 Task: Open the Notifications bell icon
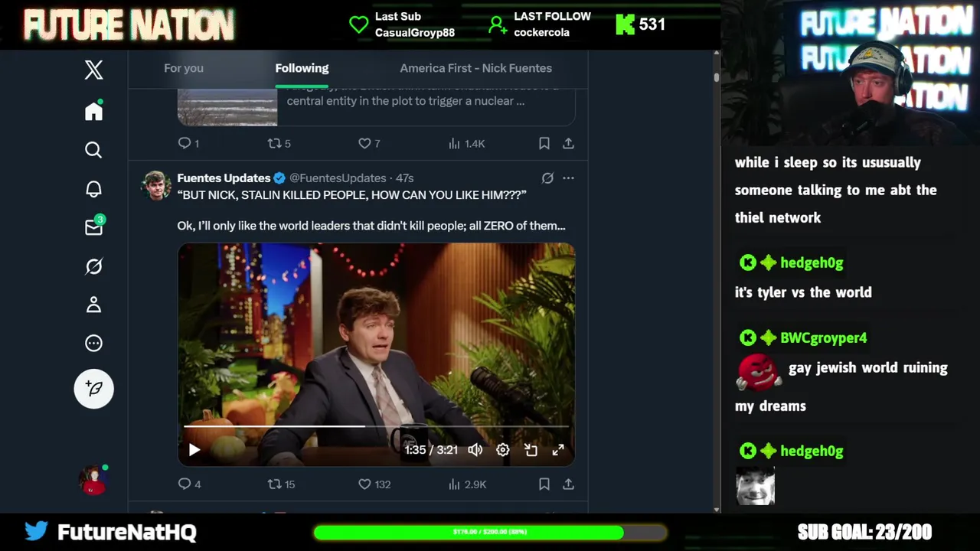click(93, 189)
